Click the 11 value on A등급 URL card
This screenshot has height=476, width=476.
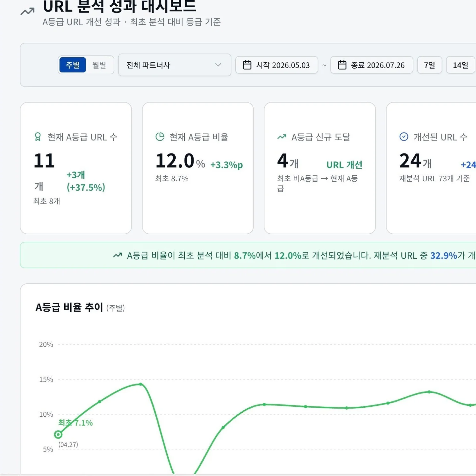[44, 161]
